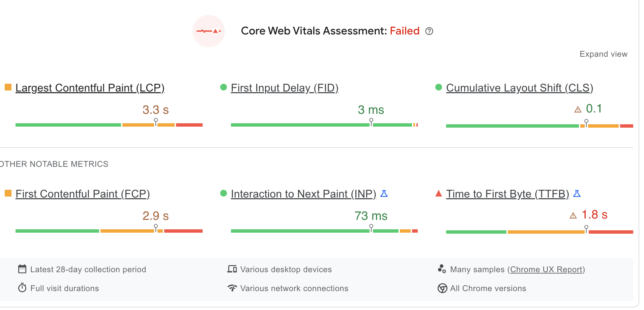Click the network connections wifi icon

(x=232, y=288)
